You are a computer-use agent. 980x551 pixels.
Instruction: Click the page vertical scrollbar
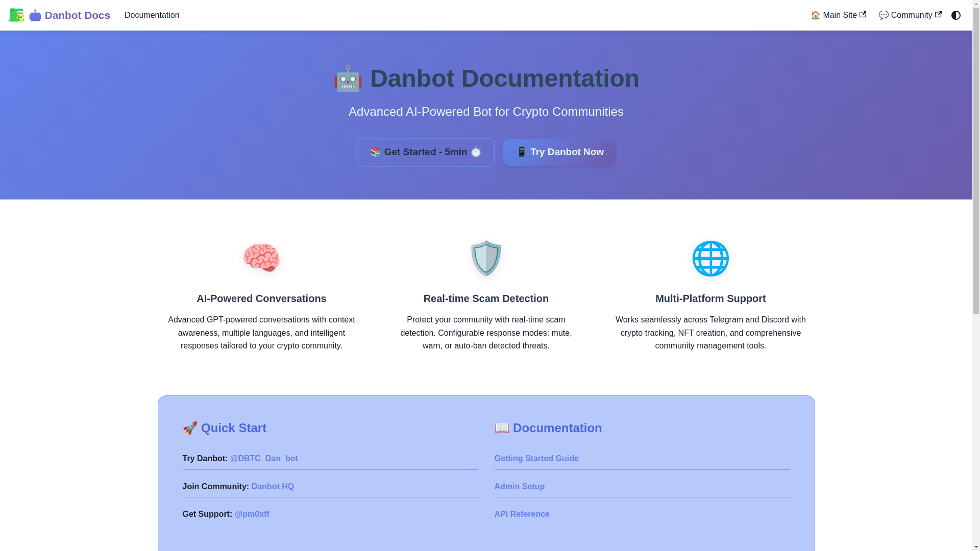(976, 275)
